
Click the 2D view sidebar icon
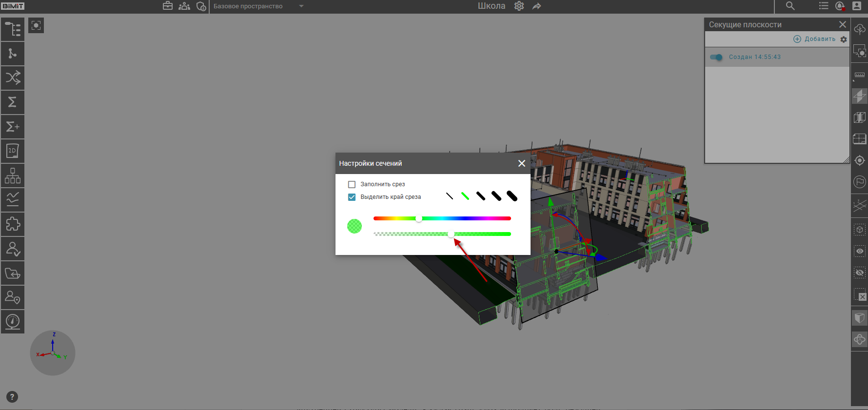tap(13, 151)
